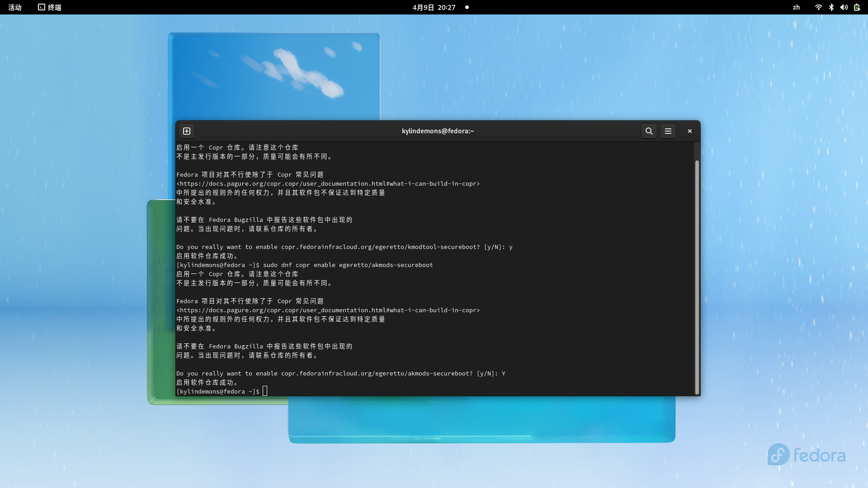The image size is (868, 488).
Task: Click the battery status icon
Action: pyautogui.click(x=857, y=7)
